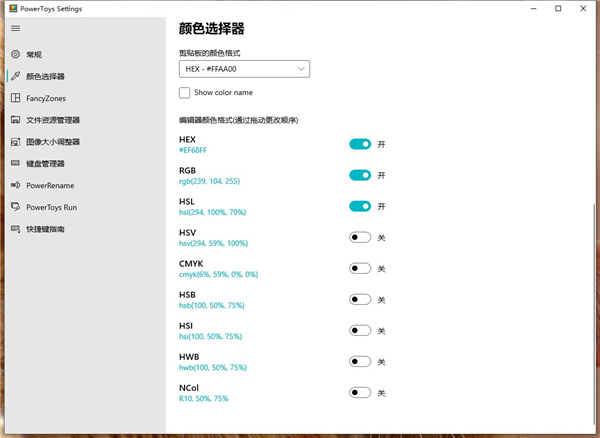Click the #EF68FF hex sample text

pyautogui.click(x=193, y=150)
